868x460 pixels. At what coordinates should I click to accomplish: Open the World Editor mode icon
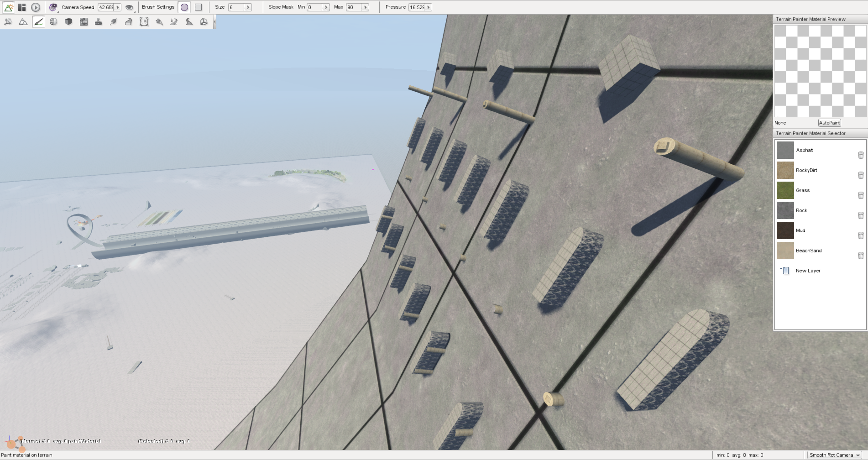[x=8, y=7]
